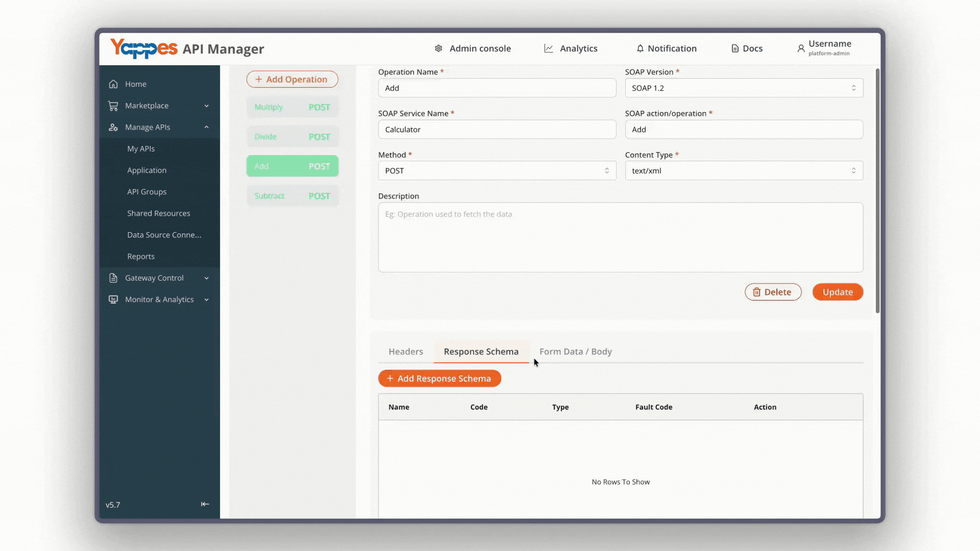The height and width of the screenshot is (551, 980).
Task: Open Reports in sidebar
Action: [160, 256]
